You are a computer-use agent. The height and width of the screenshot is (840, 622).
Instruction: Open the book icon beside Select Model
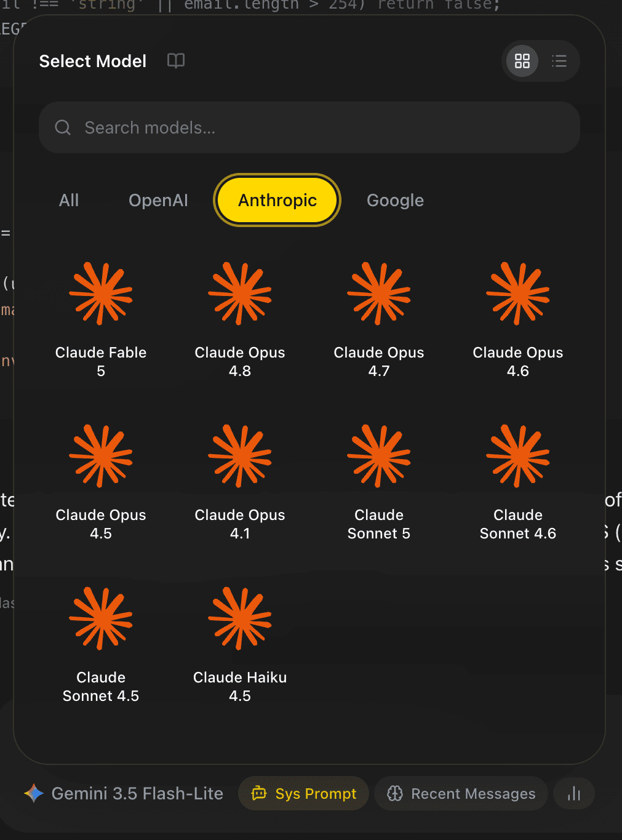(x=176, y=60)
